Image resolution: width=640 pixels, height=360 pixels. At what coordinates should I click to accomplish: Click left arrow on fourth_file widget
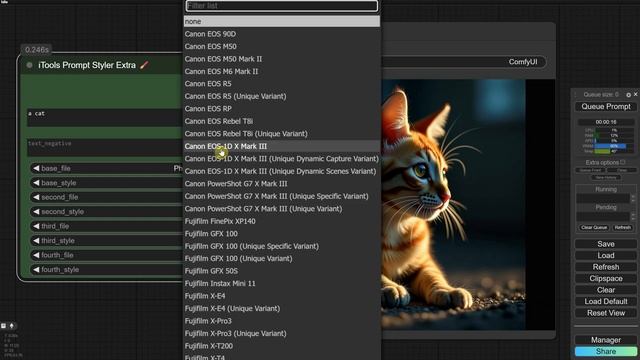[x=36, y=255]
